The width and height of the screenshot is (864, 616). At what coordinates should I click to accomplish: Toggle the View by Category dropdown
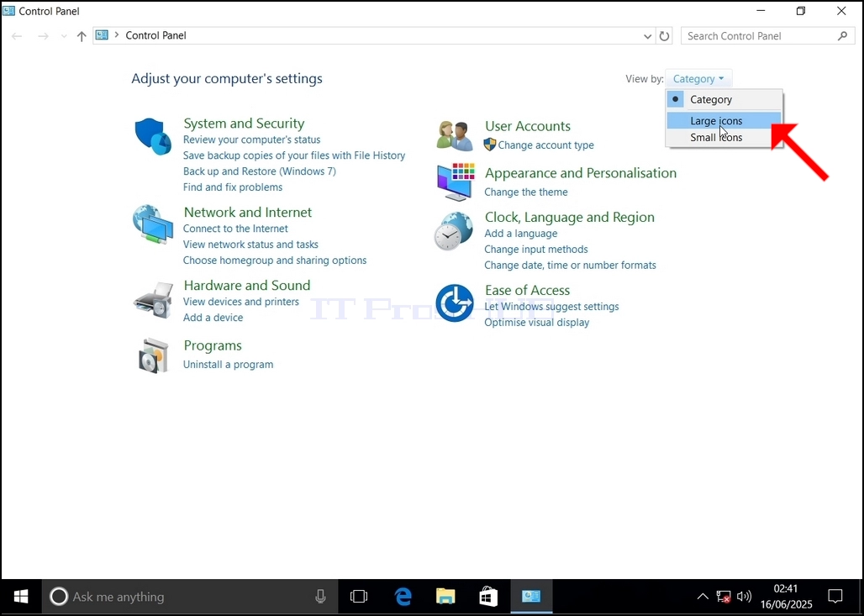pyautogui.click(x=698, y=79)
